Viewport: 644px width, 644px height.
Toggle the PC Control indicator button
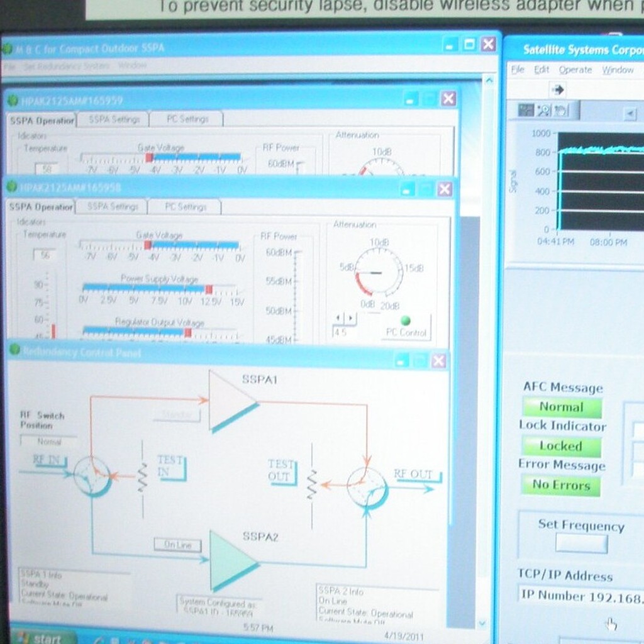[x=406, y=327]
